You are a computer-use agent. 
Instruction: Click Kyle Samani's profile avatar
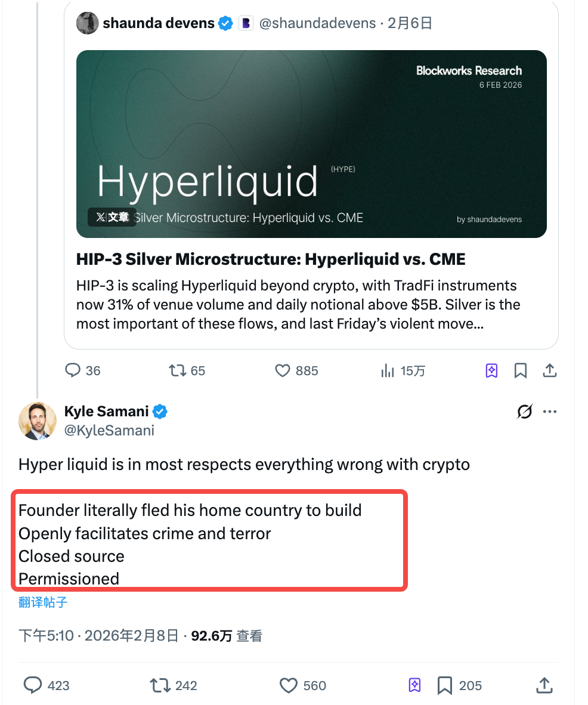pos(37,421)
